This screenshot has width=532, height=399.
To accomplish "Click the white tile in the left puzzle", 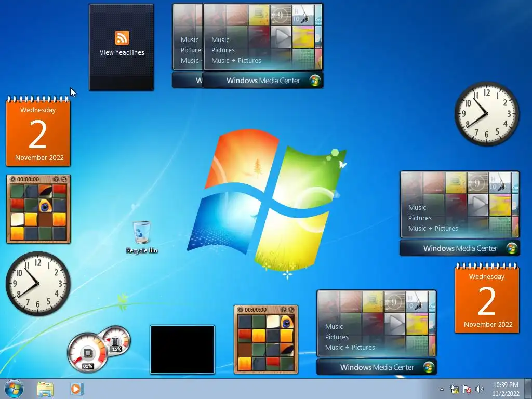I will tap(17, 220).
